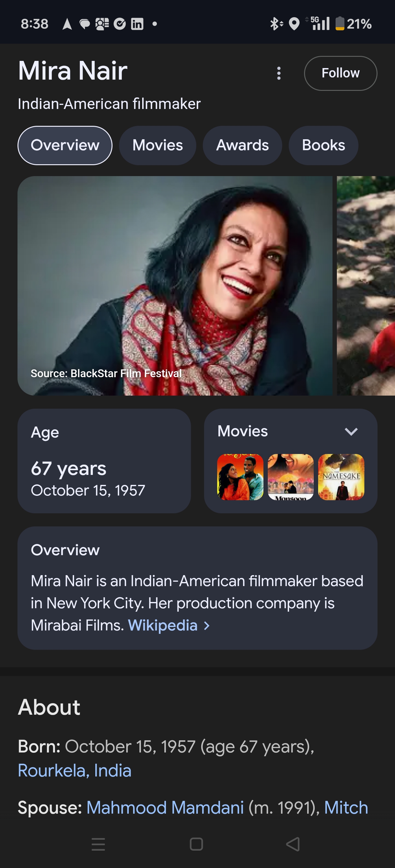The width and height of the screenshot is (395, 868).
Task: Expand the Movies card chevron
Action: pyautogui.click(x=351, y=432)
